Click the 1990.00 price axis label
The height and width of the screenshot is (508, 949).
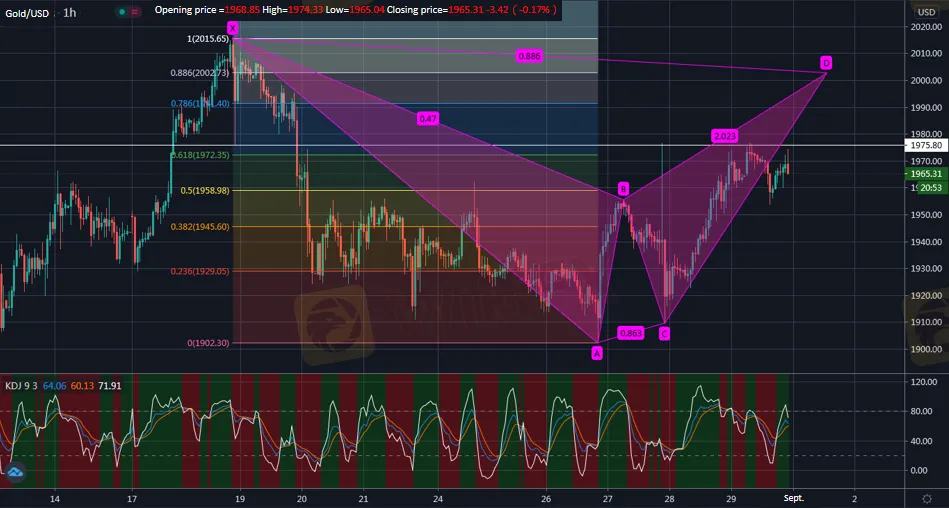tap(926, 107)
